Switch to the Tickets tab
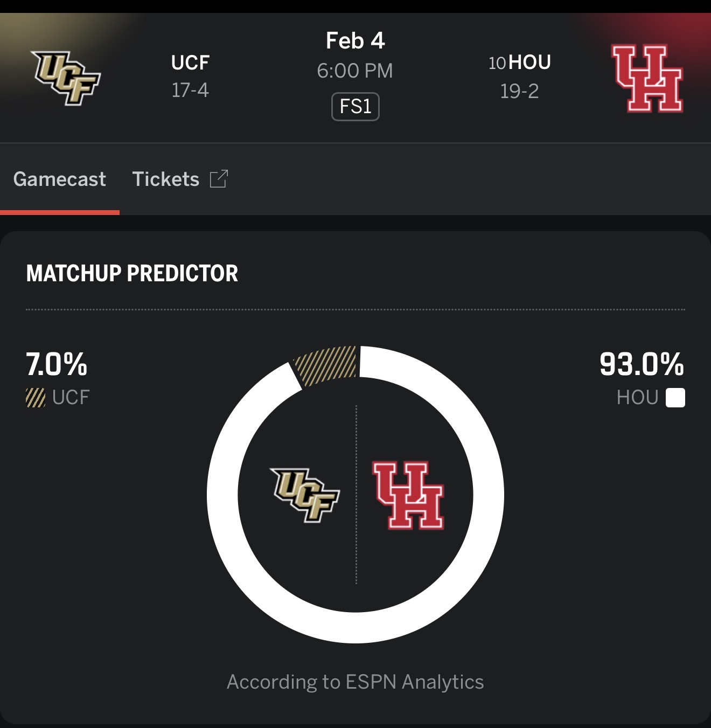The height and width of the screenshot is (728, 711). coord(166,179)
